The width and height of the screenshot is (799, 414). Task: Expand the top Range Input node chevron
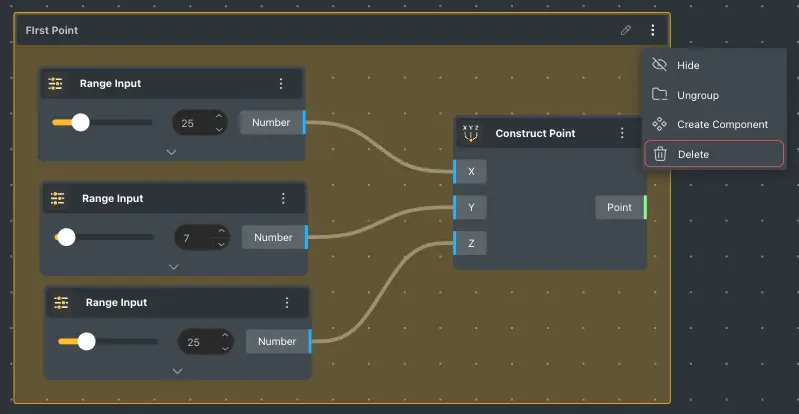coord(171,152)
